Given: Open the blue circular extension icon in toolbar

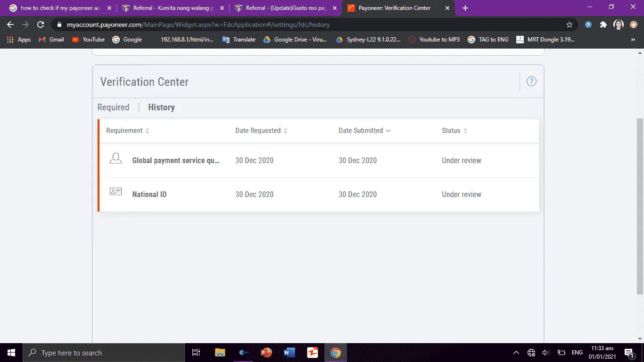Looking at the screenshot, I should pos(588,25).
